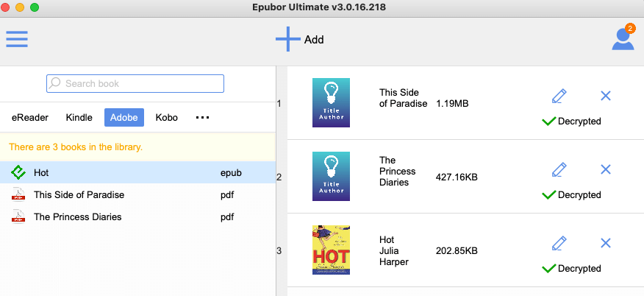Viewport: 644px width, 296px height.
Task: Click This Side of Paradise title in converted list
Action: [x=404, y=98]
